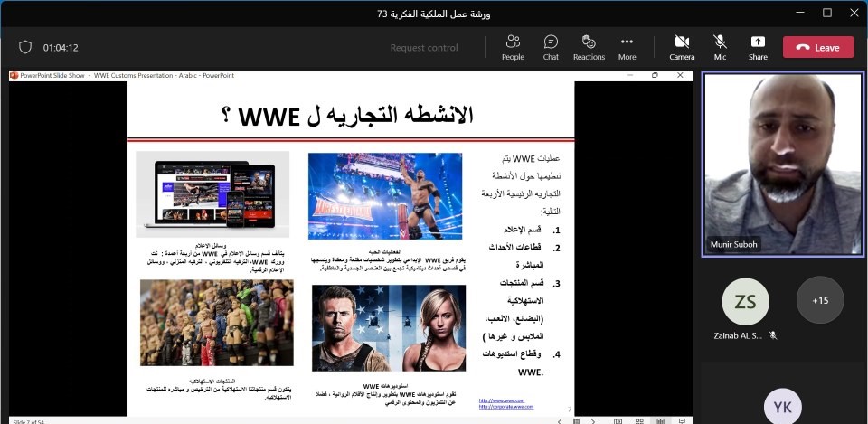Click the Zainab AL S... name label
This screenshot has height=424, width=868.
[738, 335]
